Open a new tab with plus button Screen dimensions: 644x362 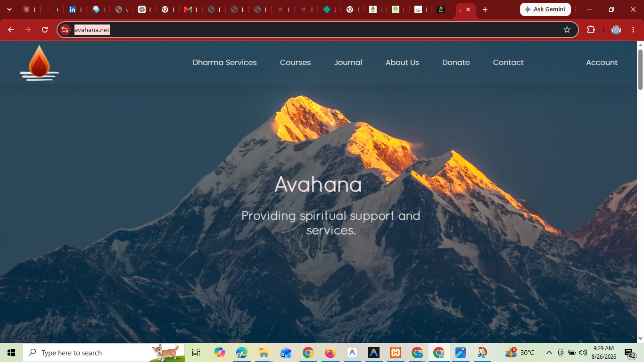485,9
